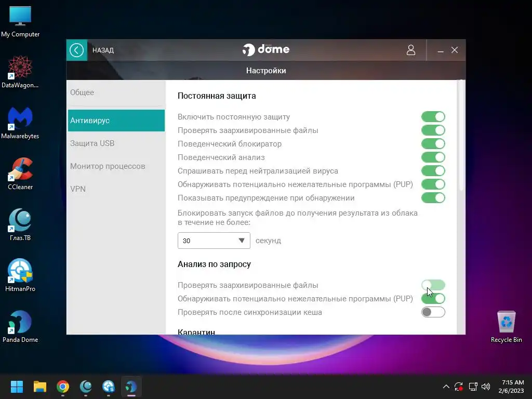The width and height of the screenshot is (532, 399).
Task: Click the Настройки title
Action: tap(266, 71)
